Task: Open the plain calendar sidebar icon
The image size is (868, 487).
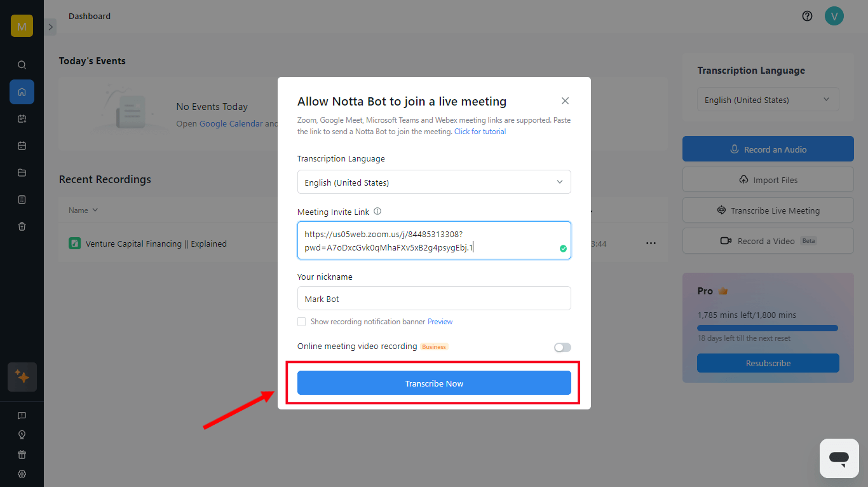Action: click(x=22, y=146)
